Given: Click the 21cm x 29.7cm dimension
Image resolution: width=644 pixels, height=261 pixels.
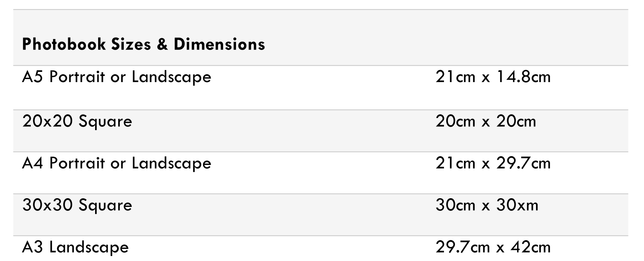Looking at the screenshot, I should 493,163.
